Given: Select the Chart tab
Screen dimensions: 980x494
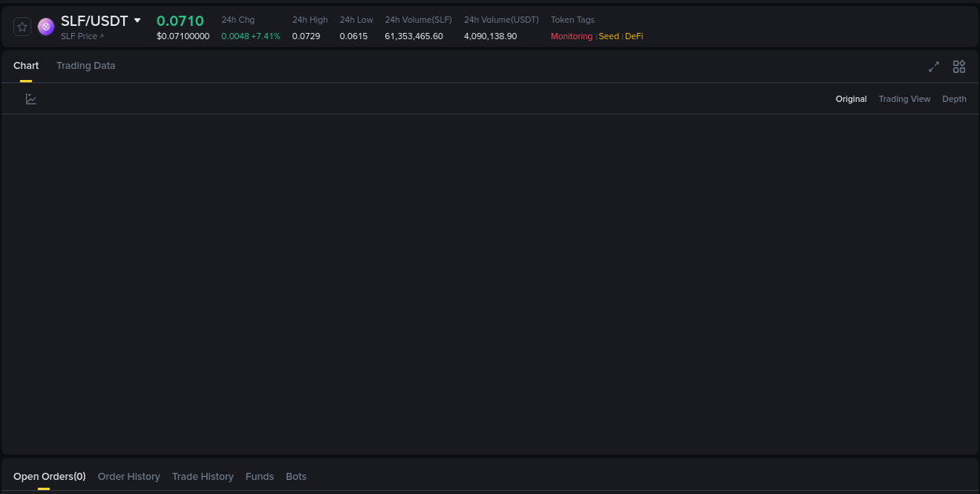Looking at the screenshot, I should pos(26,66).
